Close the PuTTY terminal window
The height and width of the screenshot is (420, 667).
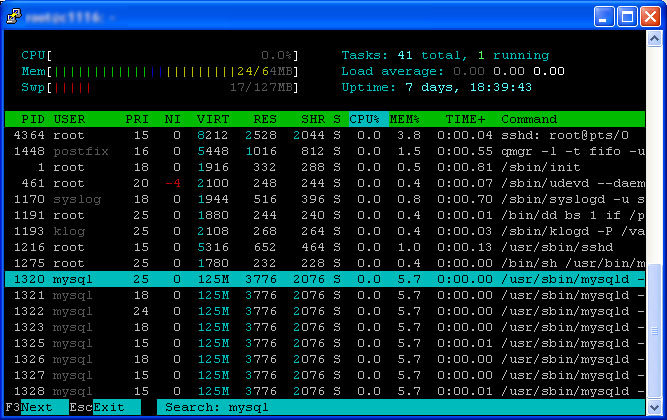point(650,17)
